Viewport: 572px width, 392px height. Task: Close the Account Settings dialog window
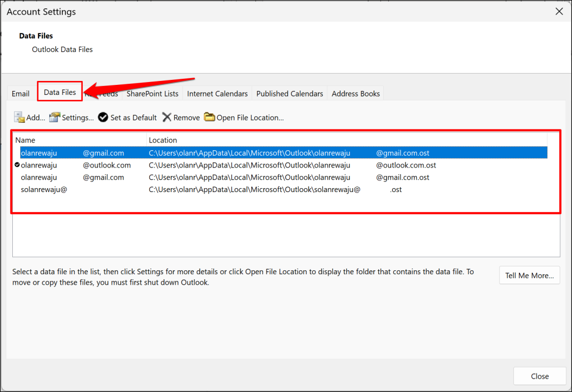pyautogui.click(x=559, y=11)
